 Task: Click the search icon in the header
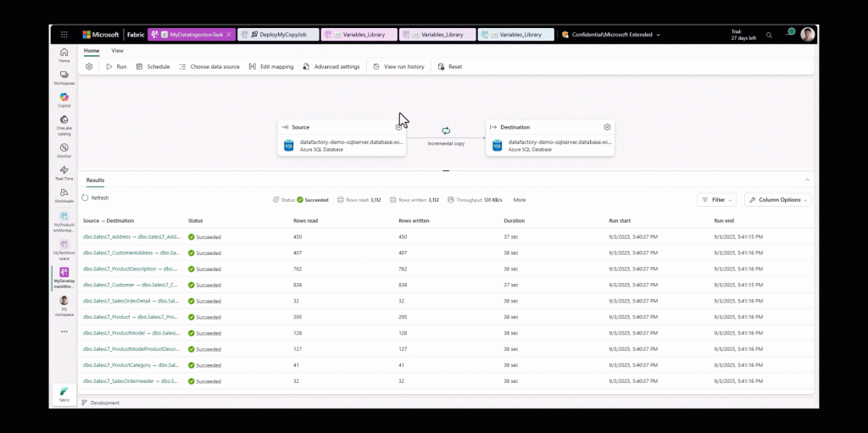click(769, 35)
